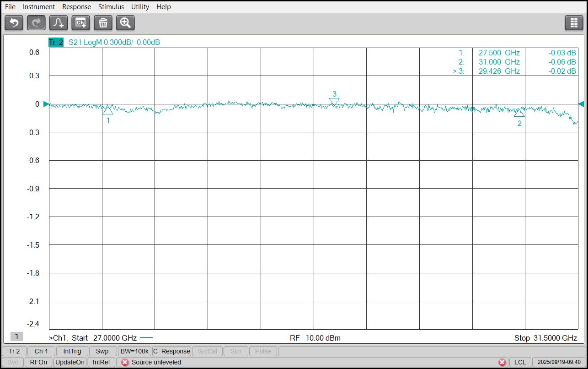This screenshot has height=369, width=588.
Task: Select the Tr 2 trace label
Action: pos(56,42)
